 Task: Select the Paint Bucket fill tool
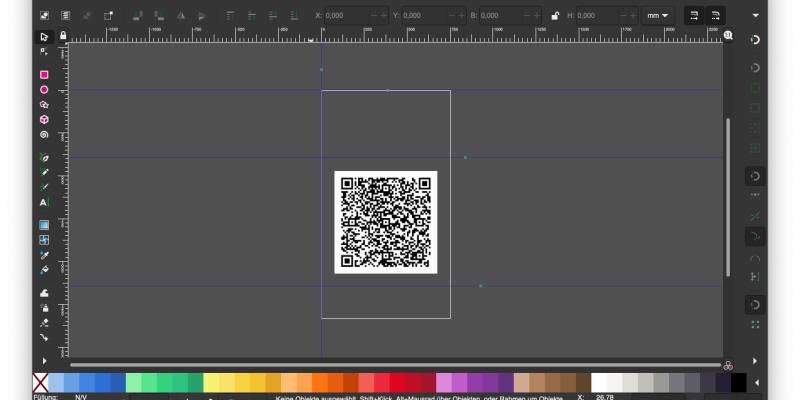pyautogui.click(x=44, y=270)
